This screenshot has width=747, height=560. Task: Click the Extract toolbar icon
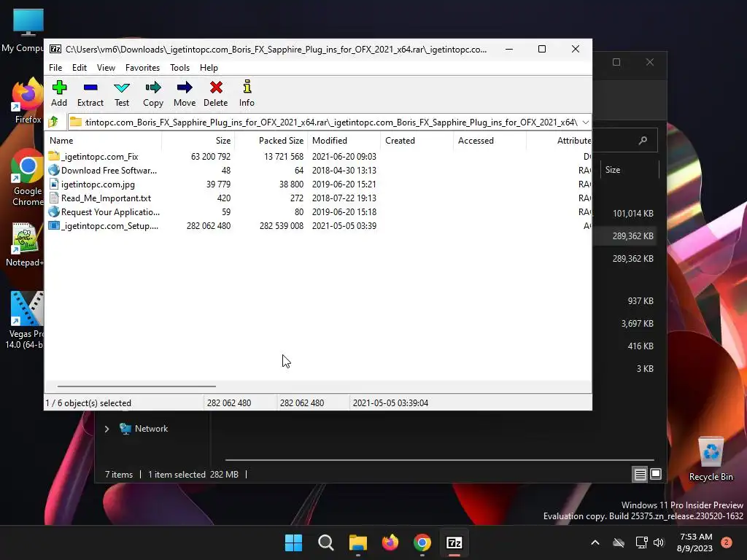[90, 93]
